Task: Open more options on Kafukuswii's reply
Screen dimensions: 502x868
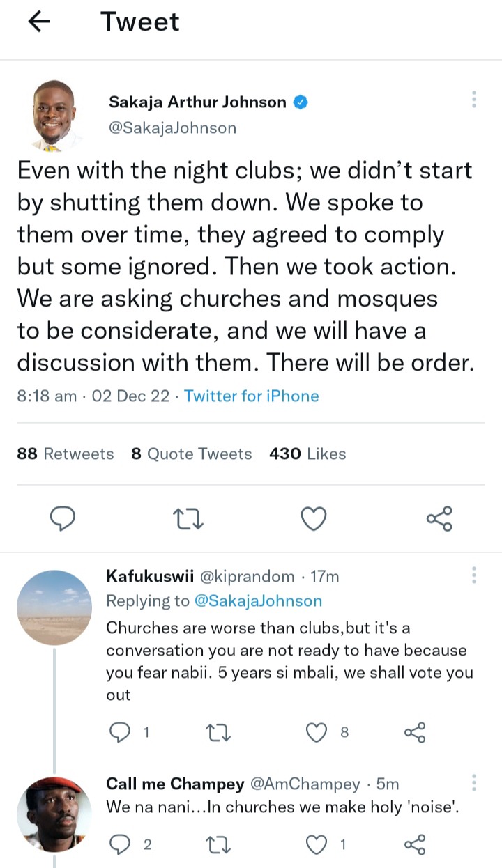Action: [x=474, y=575]
